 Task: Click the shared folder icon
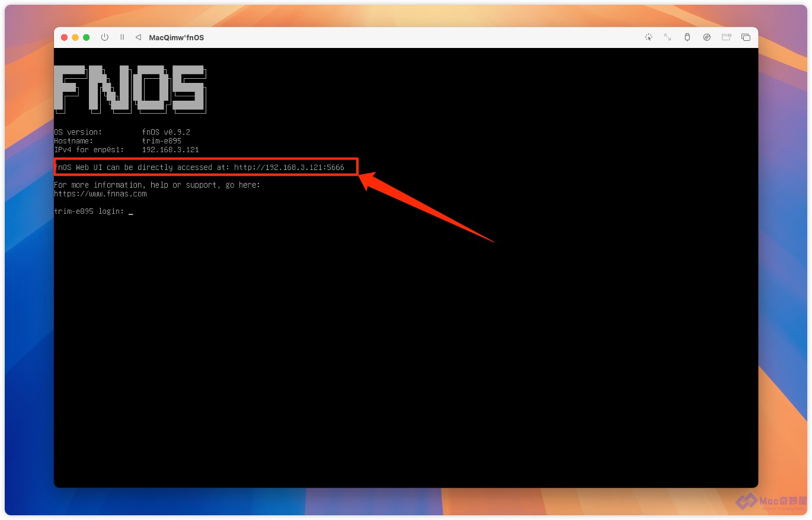click(x=726, y=37)
